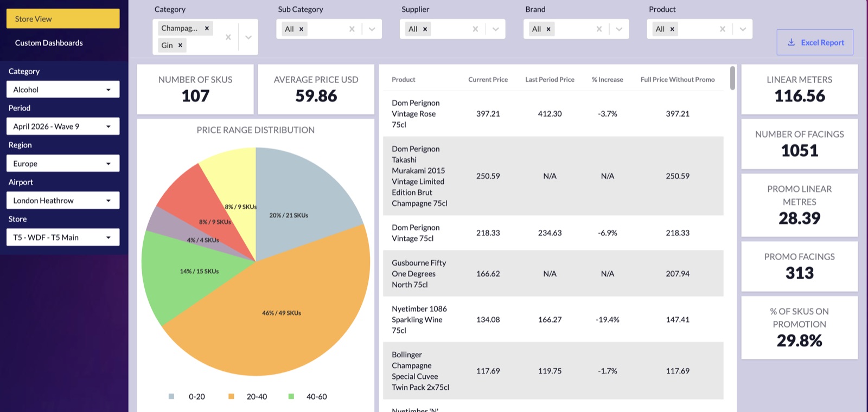The height and width of the screenshot is (412, 868).
Task: Toggle the 0-20 legend swatch
Action: [x=171, y=396]
